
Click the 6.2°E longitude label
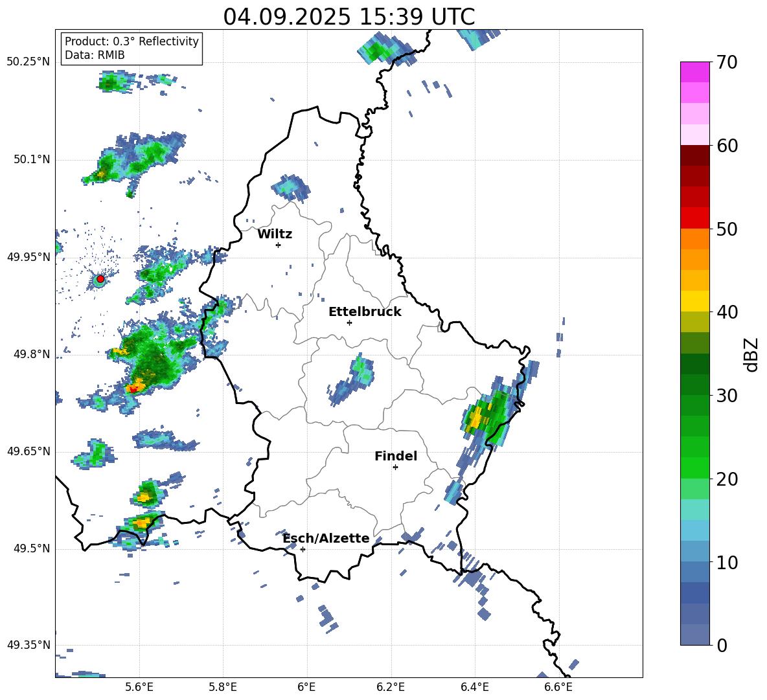coord(391,687)
